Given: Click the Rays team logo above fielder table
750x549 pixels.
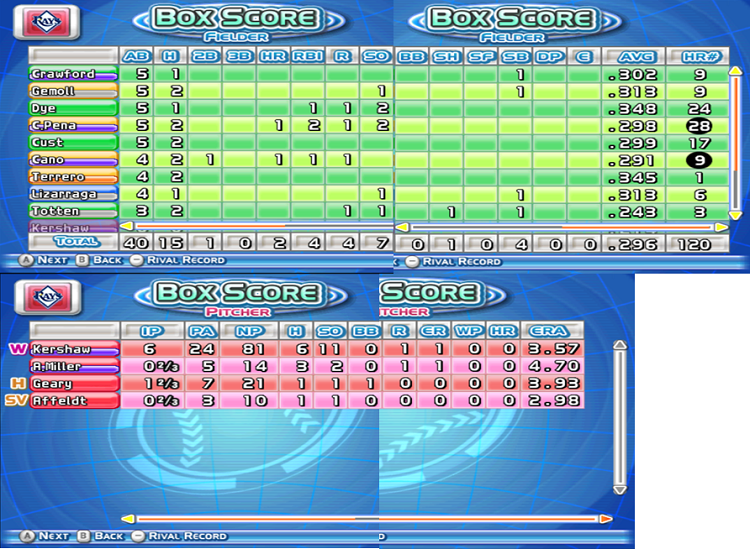Looking at the screenshot, I should pyautogui.click(x=47, y=22).
